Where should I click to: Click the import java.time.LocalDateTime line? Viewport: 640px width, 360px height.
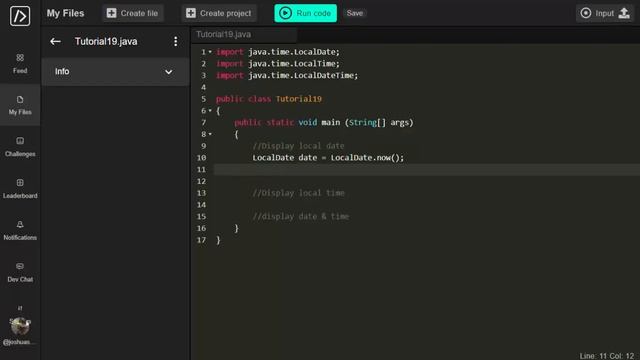(287, 76)
